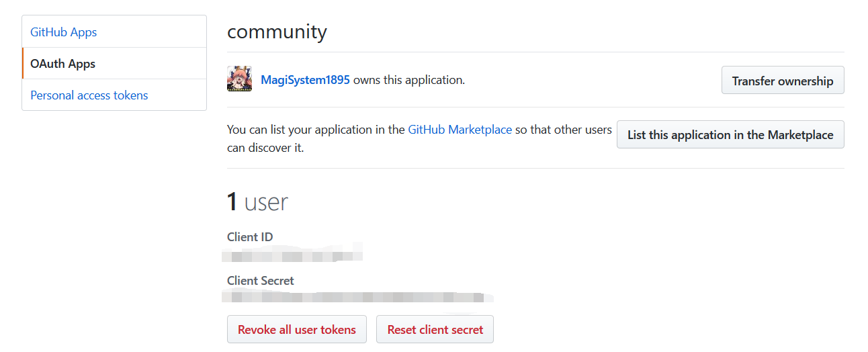Open the GitHub Apps sidebar item
The image size is (868, 352).
(64, 32)
